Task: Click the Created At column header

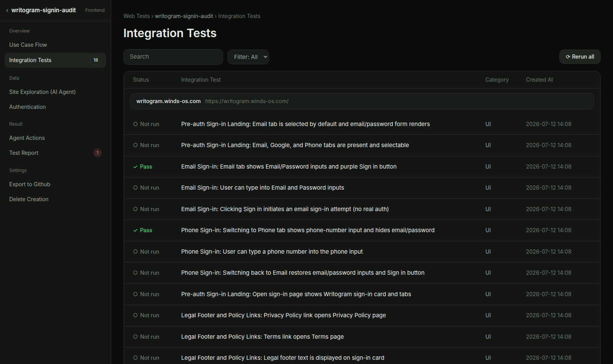Action: 539,80
